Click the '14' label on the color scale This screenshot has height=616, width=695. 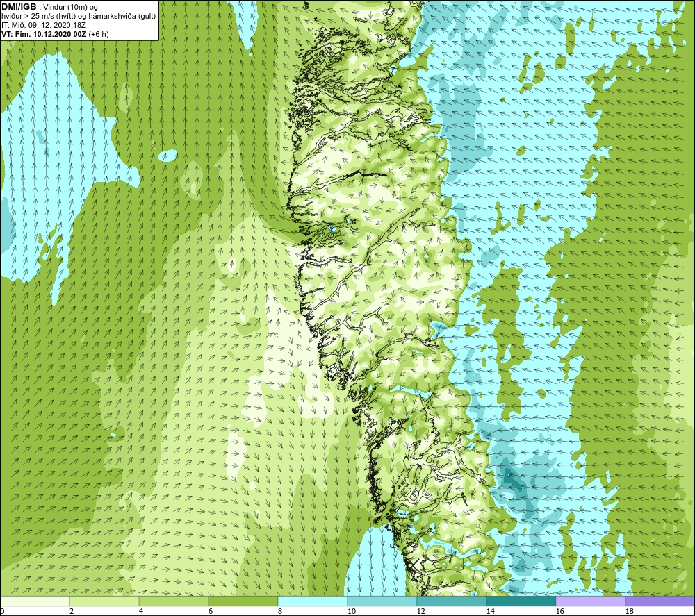click(490, 612)
